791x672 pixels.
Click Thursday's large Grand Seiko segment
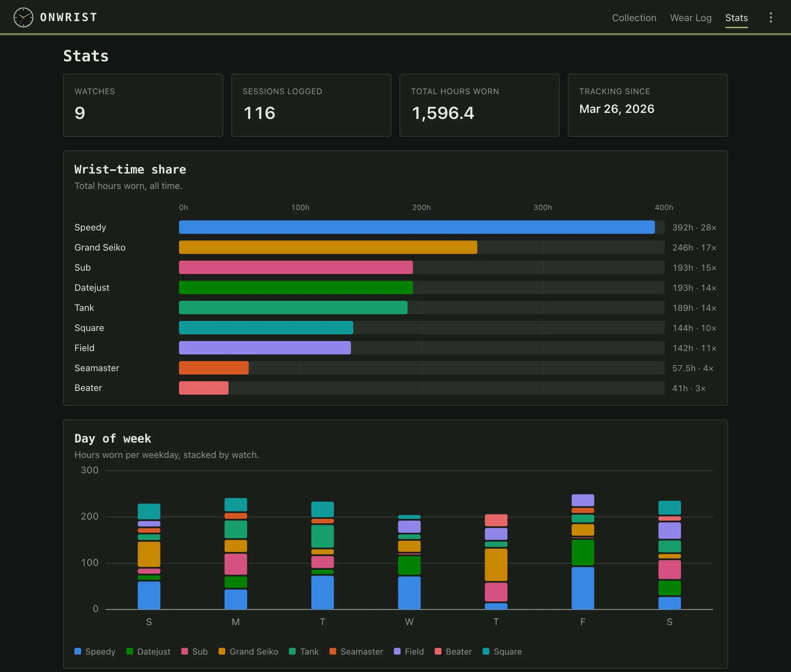click(496, 564)
